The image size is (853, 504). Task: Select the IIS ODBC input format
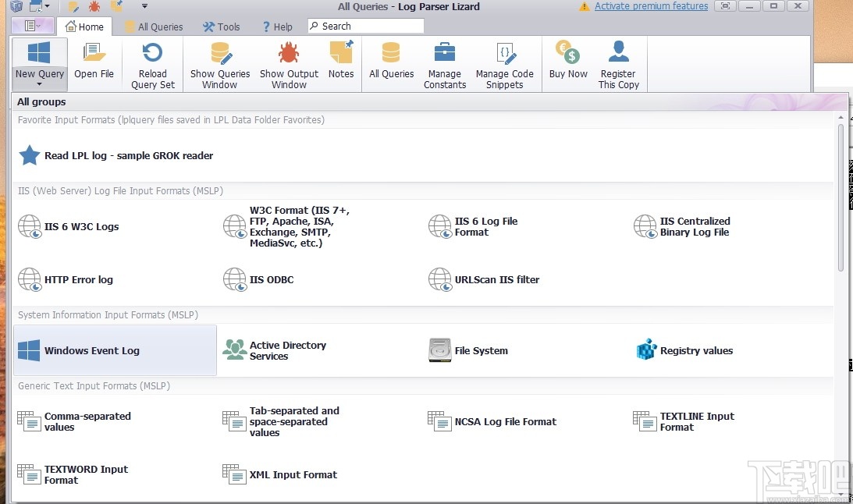pos(321,279)
